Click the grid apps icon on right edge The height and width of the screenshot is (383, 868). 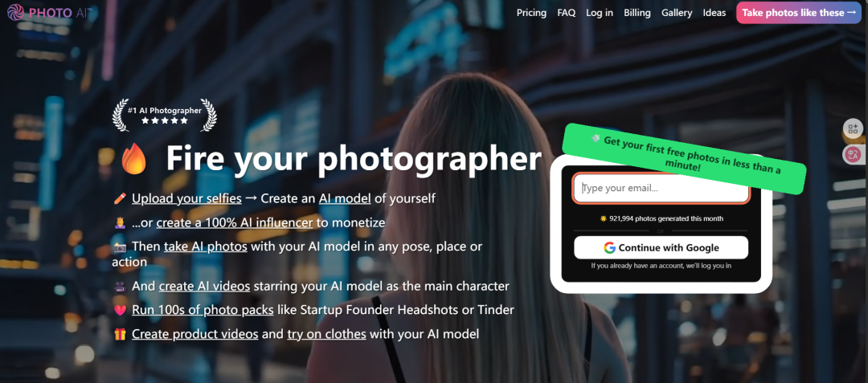coord(853,129)
